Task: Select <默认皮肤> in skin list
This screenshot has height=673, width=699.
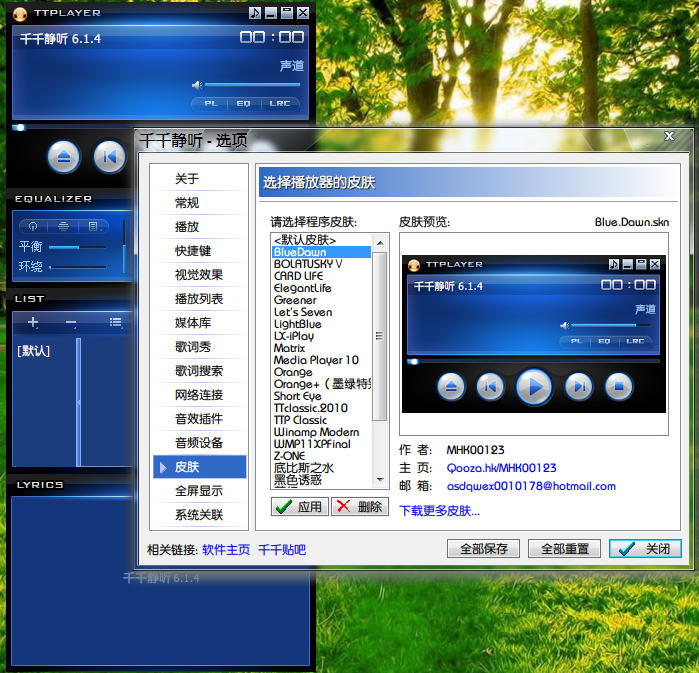Action: tap(321, 240)
